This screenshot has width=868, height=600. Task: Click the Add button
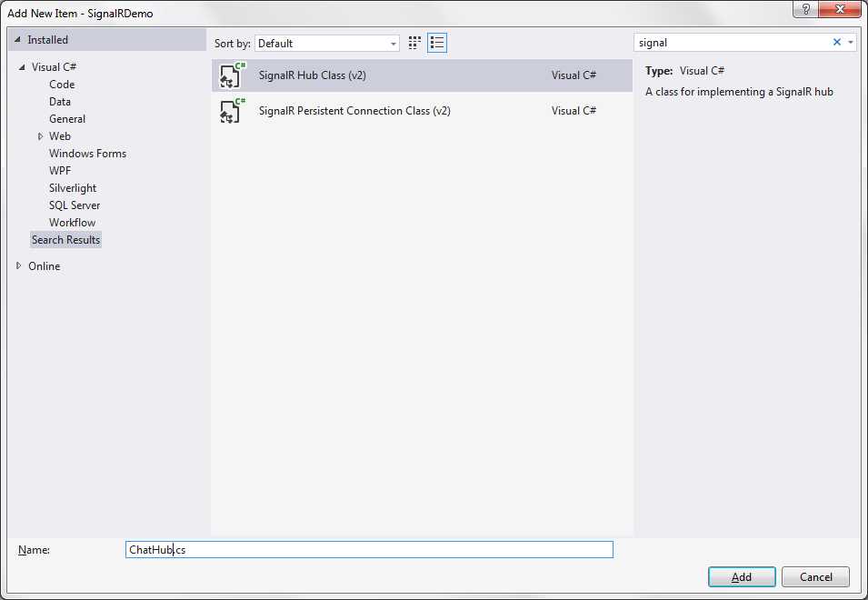[742, 577]
